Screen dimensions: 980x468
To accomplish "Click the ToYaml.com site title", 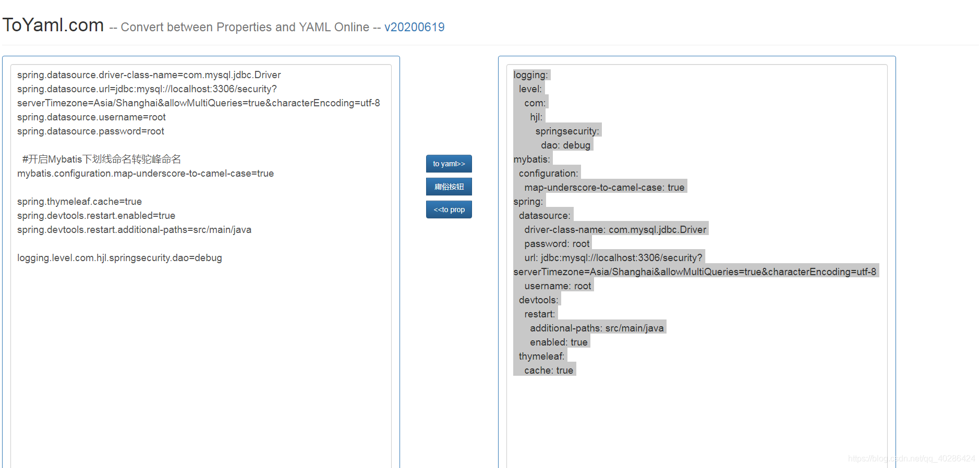I will 53,25.
